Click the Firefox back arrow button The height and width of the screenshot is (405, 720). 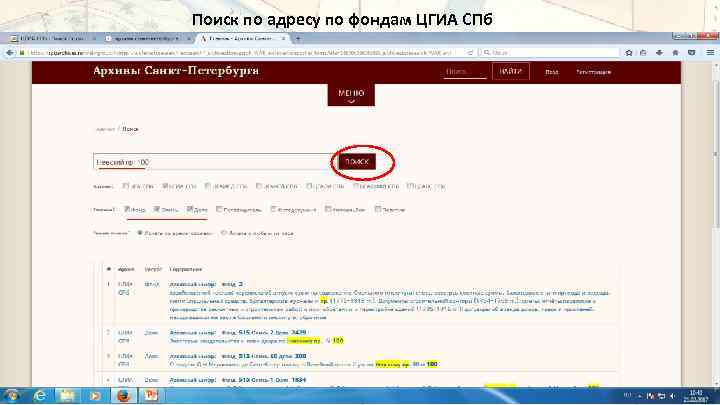pos(10,53)
